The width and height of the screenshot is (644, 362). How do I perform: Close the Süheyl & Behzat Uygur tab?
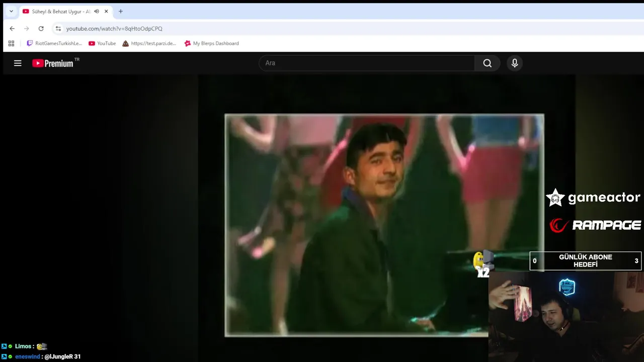point(106,11)
